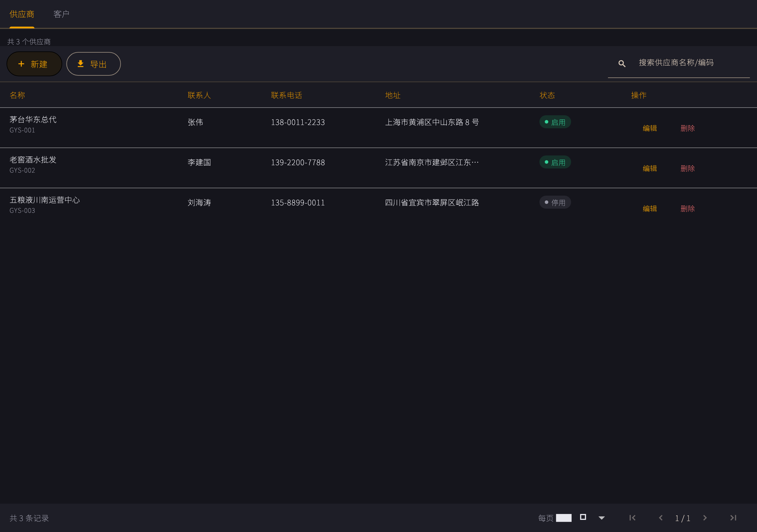Click the 共 3 条记录 footer text
The width and height of the screenshot is (757, 532).
[x=29, y=518]
